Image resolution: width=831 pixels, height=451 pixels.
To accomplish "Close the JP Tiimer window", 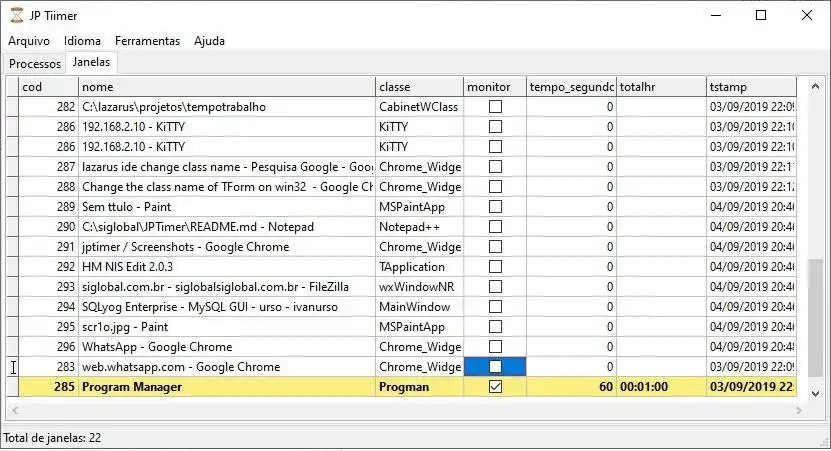I will (807, 15).
